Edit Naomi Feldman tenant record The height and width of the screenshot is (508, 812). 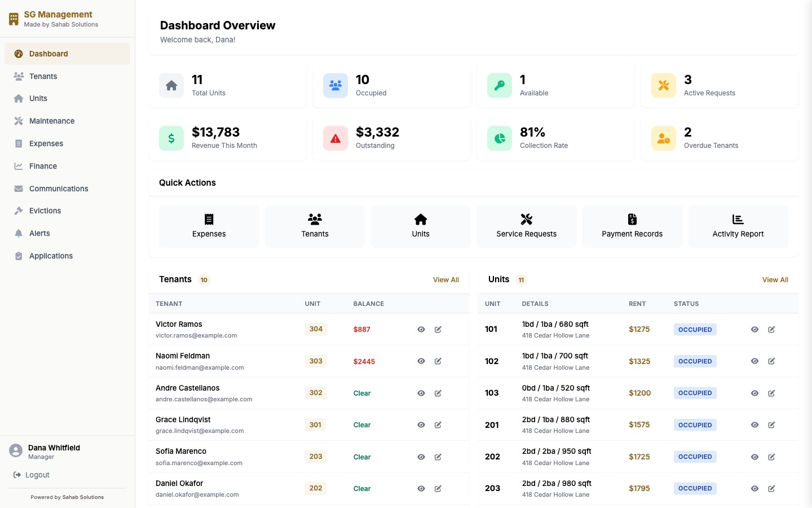(438, 361)
